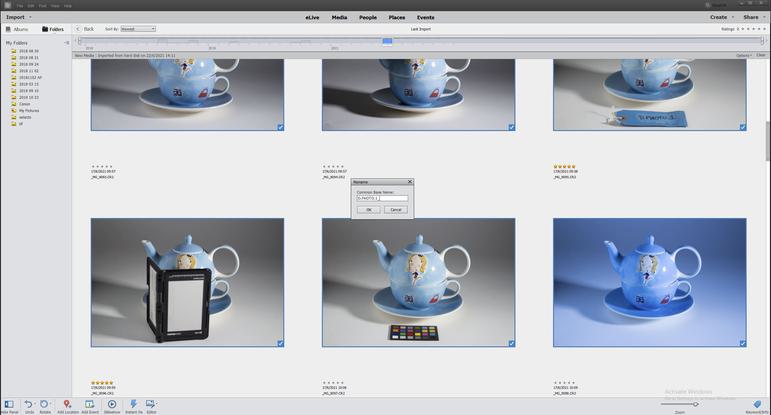Apply Instant Fix to the photo
The width and height of the screenshot is (771, 415).
133,404
